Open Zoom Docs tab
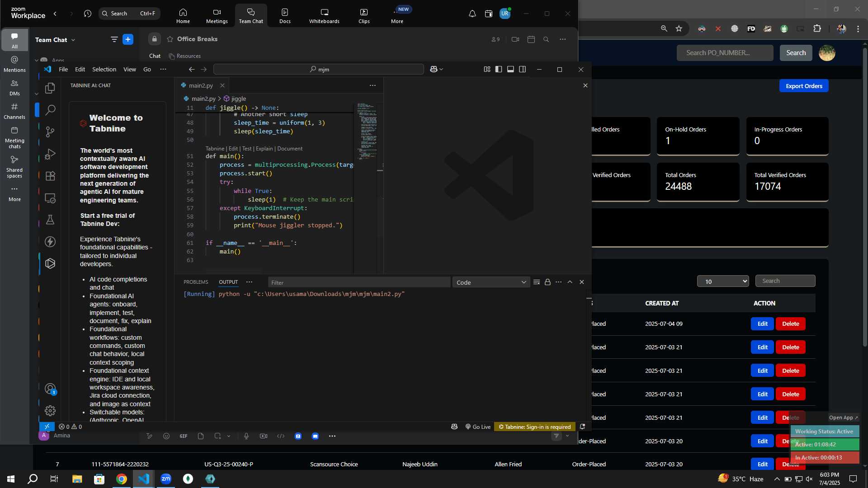 285,15
